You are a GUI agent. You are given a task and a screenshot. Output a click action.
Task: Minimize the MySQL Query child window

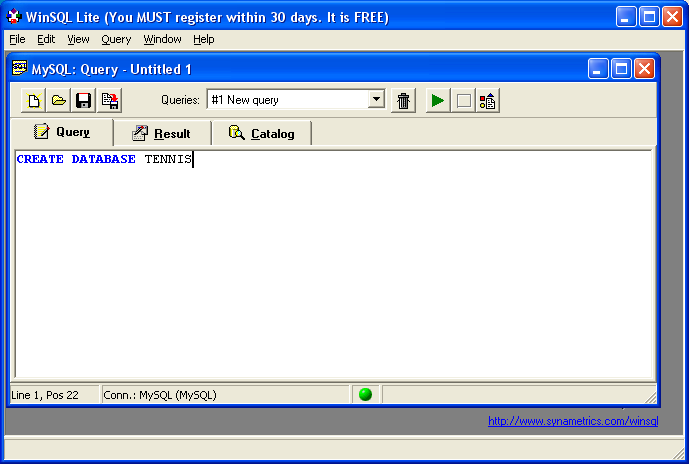[598, 69]
